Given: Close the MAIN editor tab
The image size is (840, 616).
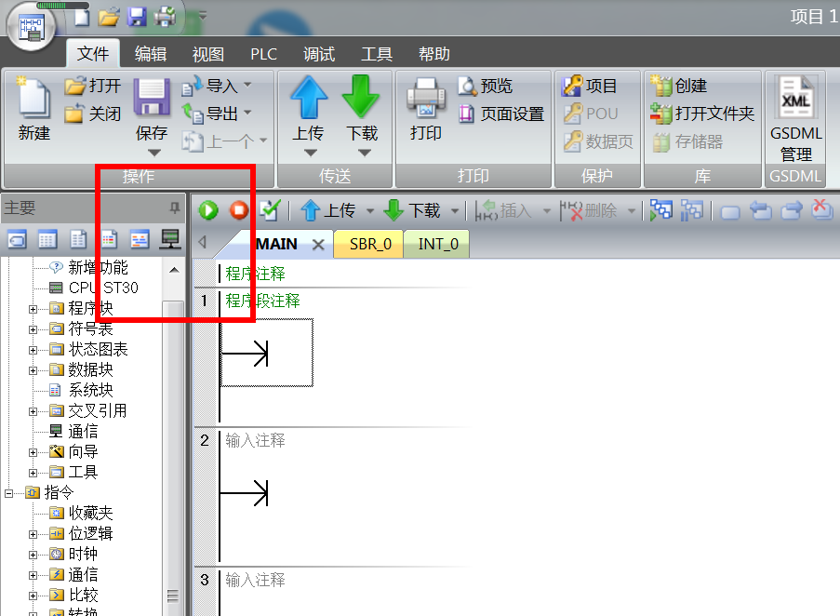Looking at the screenshot, I should tap(318, 245).
